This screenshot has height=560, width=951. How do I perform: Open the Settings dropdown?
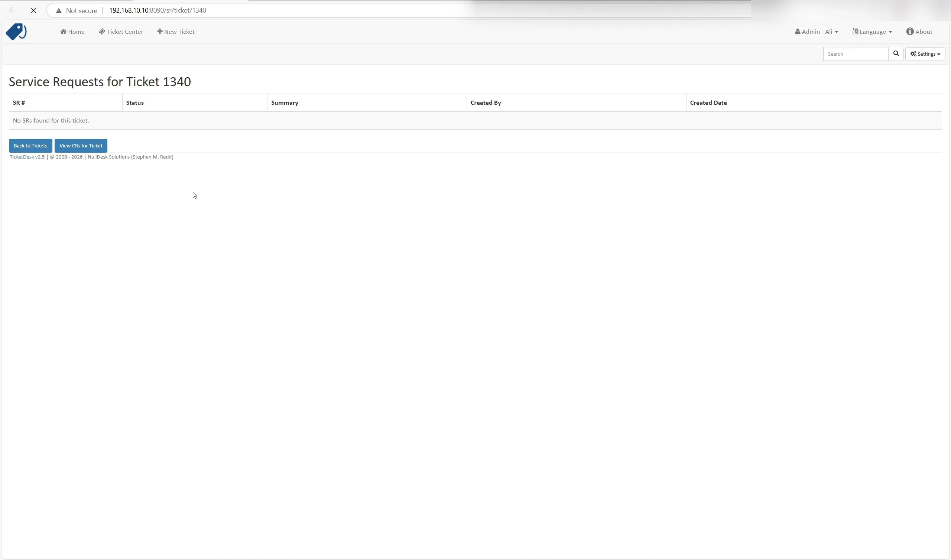[925, 54]
